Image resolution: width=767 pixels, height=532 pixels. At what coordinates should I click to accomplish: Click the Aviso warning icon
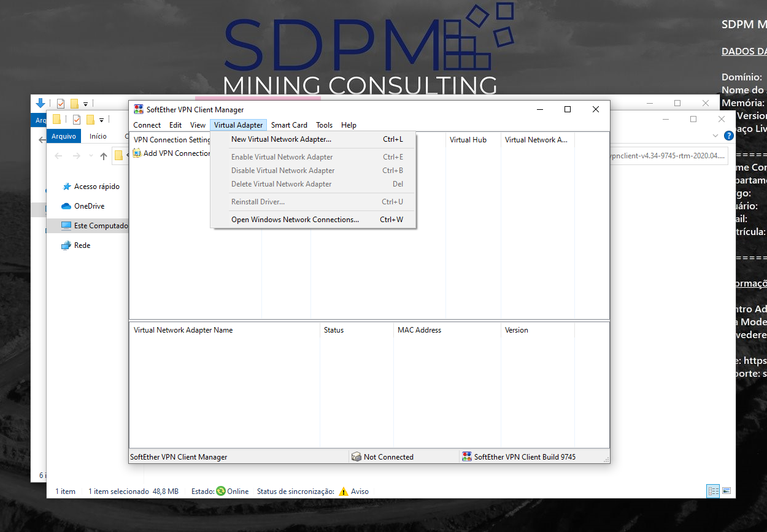pyautogui.click(x=344, y=492)
